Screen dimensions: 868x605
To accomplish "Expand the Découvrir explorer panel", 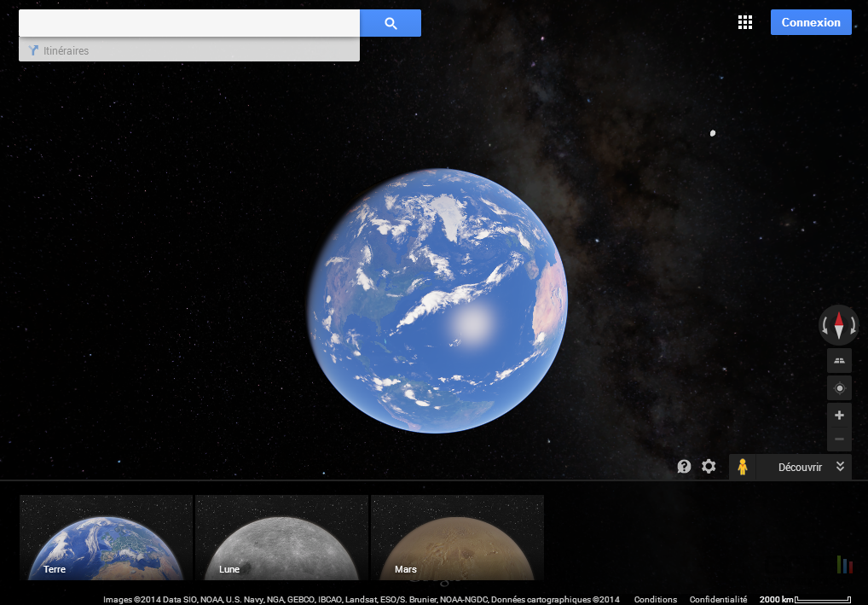I will tap(800, 467).
